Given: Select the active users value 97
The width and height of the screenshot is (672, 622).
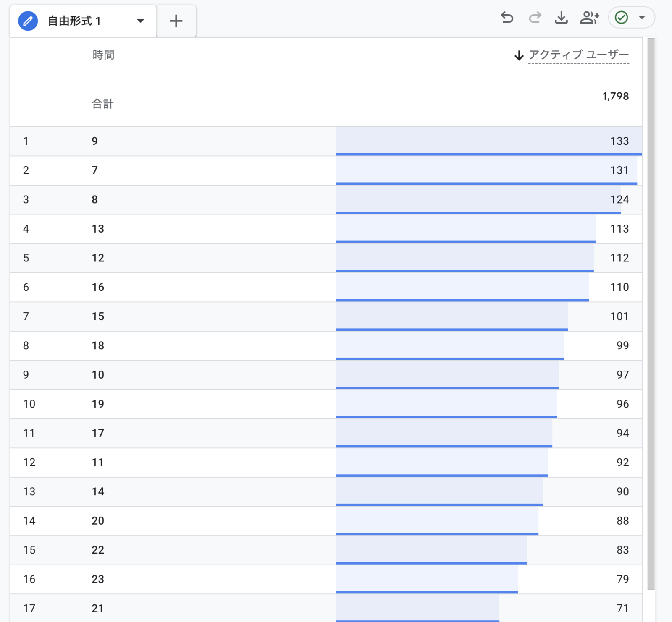Looking at the screenshot, I should click(623, 374).
